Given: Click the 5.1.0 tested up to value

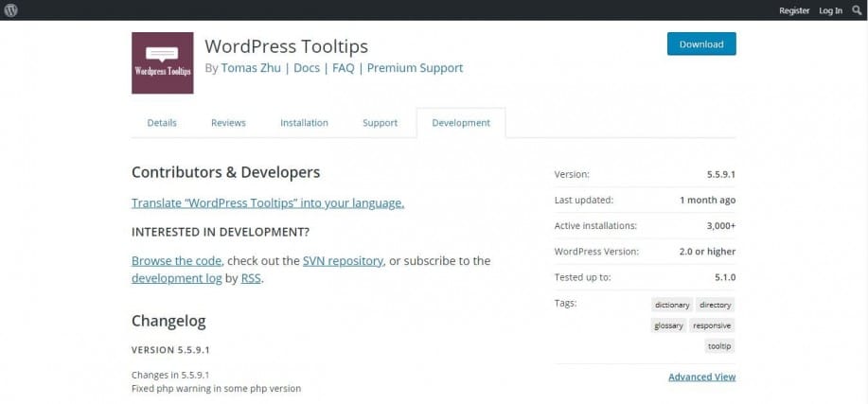Looking at the screenshot, I should pos(725,277).
